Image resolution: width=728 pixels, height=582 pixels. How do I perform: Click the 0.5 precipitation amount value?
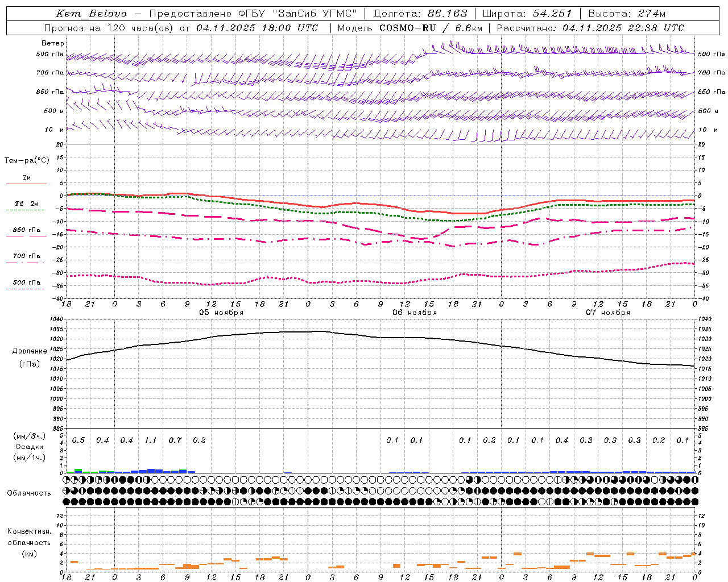(x=78, y=440)
